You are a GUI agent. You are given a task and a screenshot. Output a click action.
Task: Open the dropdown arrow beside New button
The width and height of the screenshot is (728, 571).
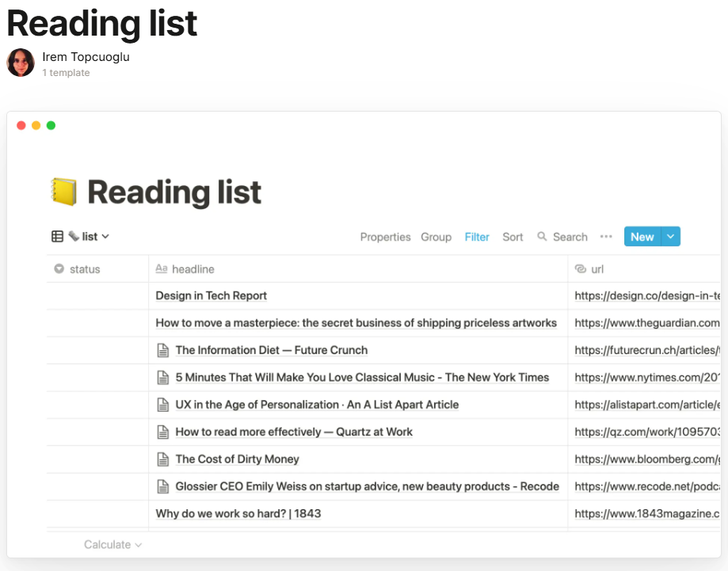(x=670, y=236)
